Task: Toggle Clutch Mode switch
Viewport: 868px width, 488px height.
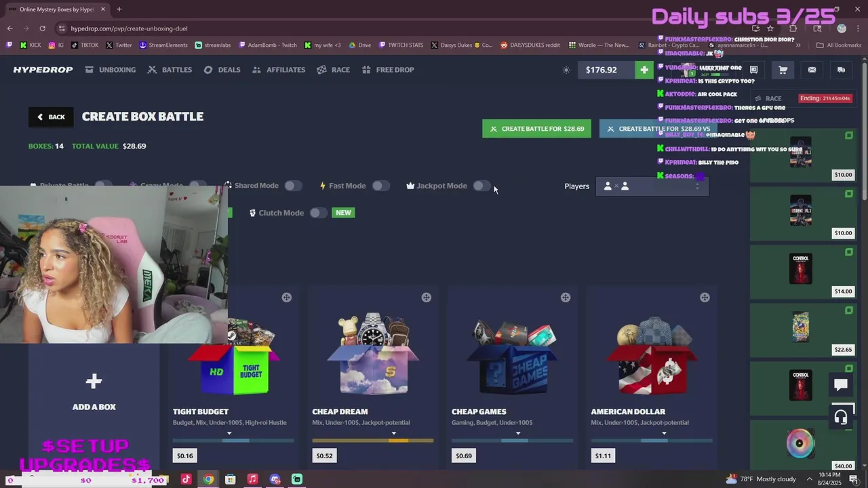Action: tap(318, 213)
